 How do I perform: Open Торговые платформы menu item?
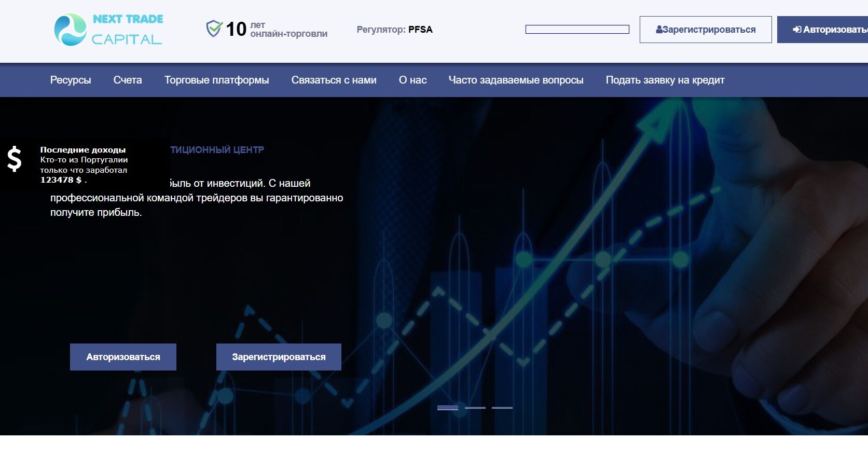pos(217,80)
